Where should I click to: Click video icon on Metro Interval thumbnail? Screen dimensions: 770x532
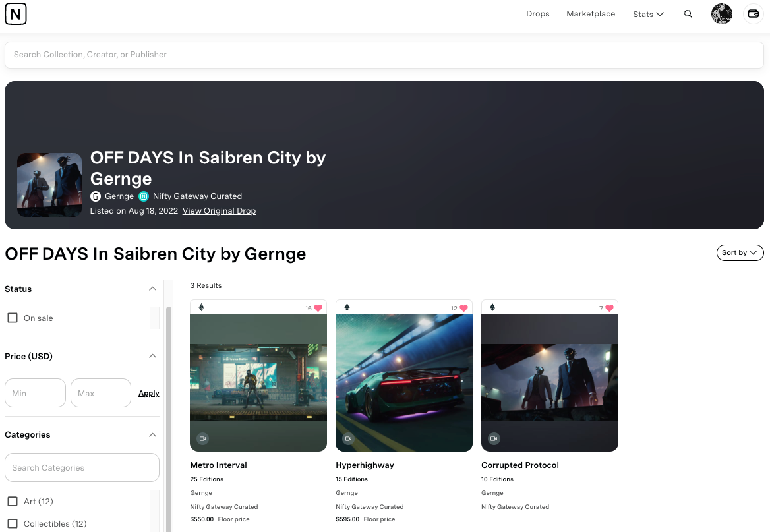pos(203,438)
